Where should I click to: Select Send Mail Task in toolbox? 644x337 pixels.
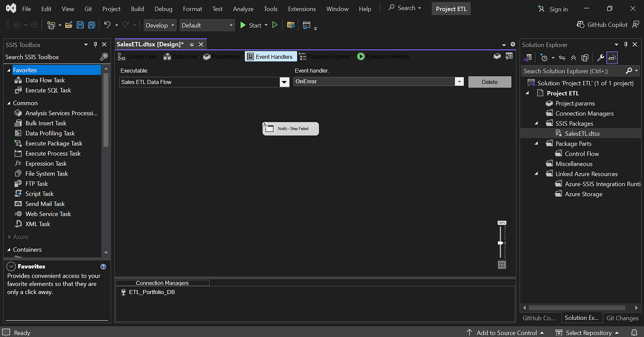[45, 204]
